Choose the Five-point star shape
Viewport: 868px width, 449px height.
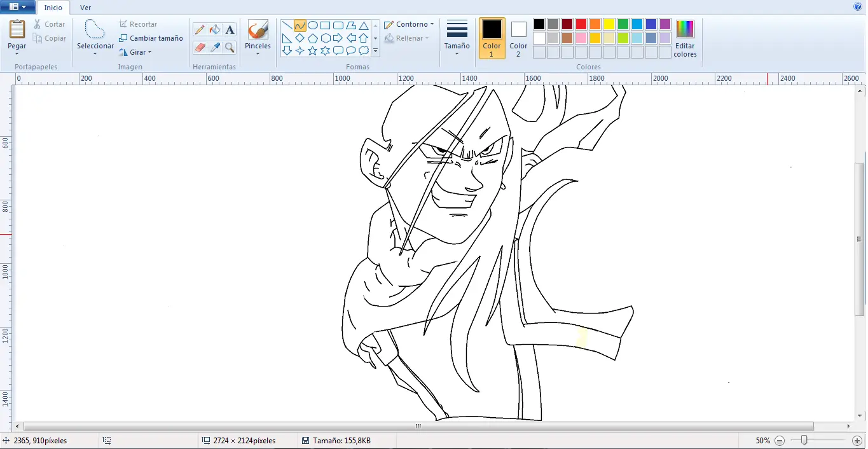pyautogui.click(x=313, y=50)
